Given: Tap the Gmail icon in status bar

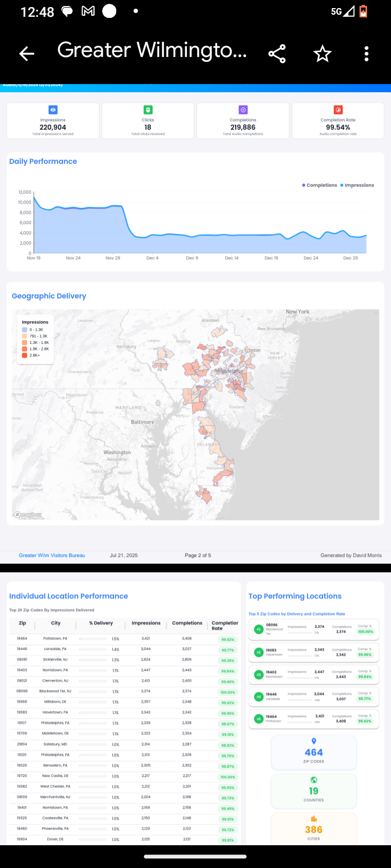Looking at the screenshot, I should click(88, 11).
